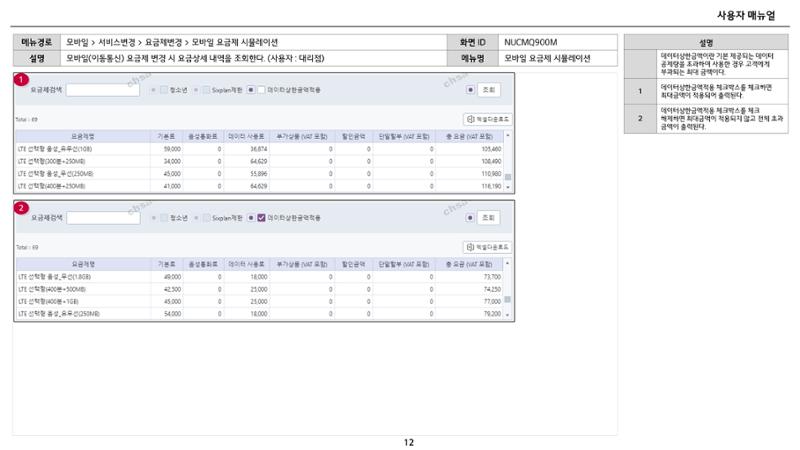
Task: Click 조회 button in the panel with checked 데이터상한금액적용
Action: [x=488, y=218]
